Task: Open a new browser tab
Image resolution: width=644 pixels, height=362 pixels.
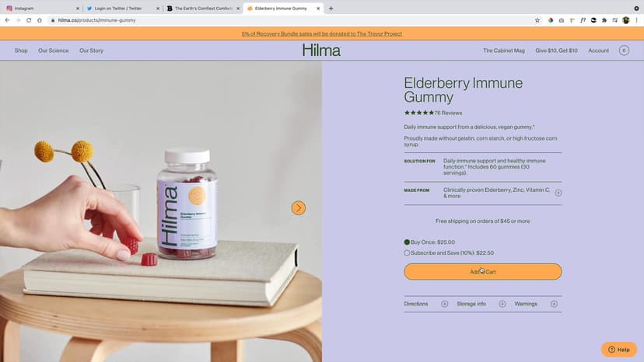Action: click(331, 9)
